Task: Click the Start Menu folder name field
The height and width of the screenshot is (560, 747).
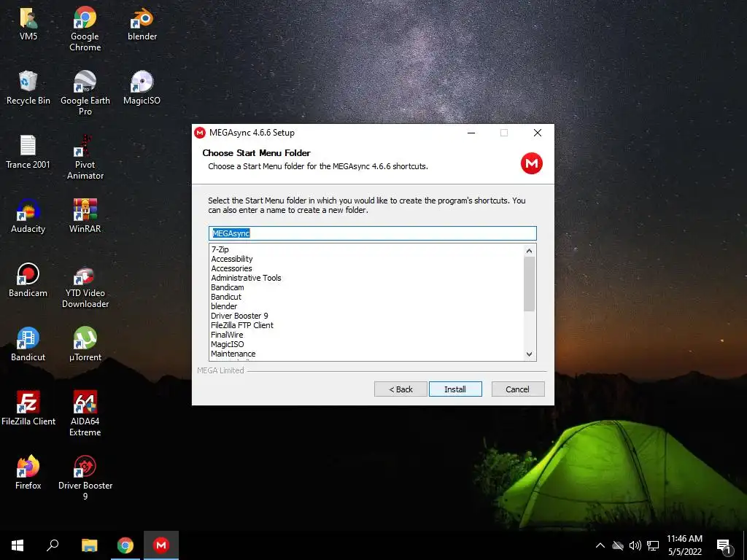Action: (x=373, y=233)
